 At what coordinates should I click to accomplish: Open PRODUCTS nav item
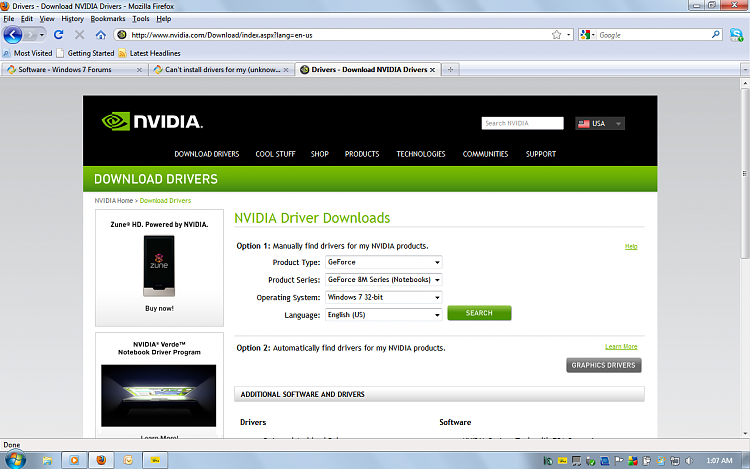(362, 154)
